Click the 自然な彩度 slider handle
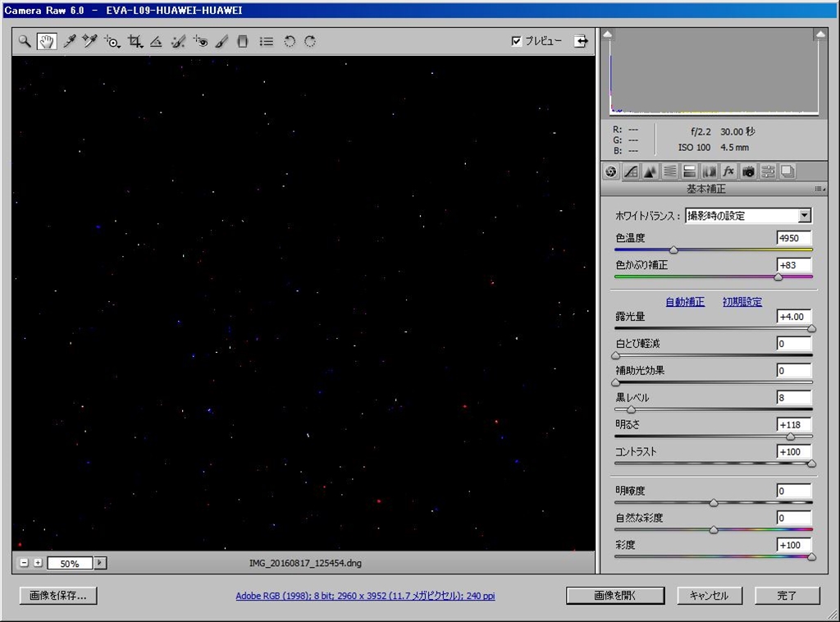840x622 pixels. [x=714, y=529]
